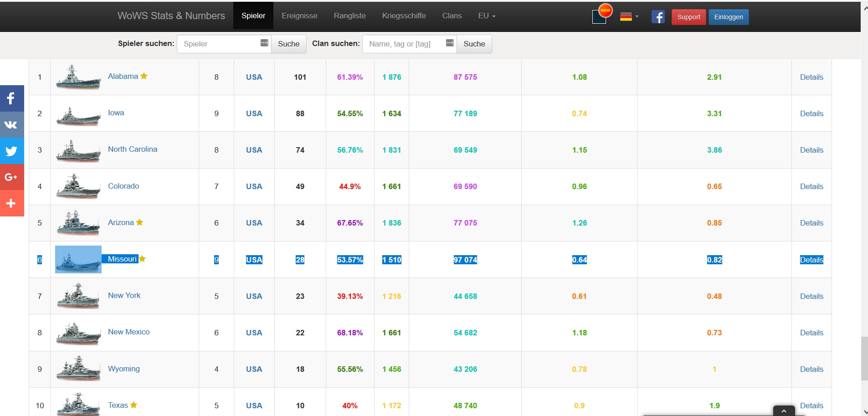Image resolution: width=868 pixels, height=416 pixels.
Task: Open the New York ship link
Action: point(124,295)
